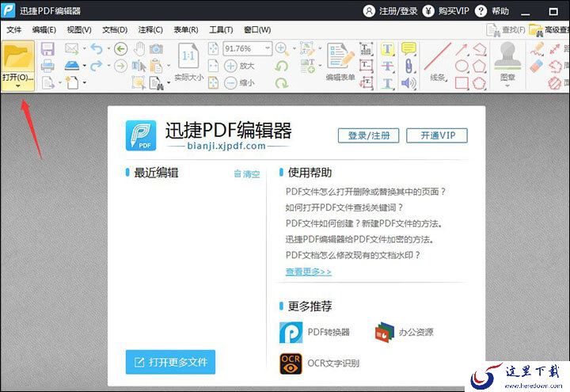Open the PDF转换器 recommendation
This screenshot has height=392, width=570.
tap(314, 333)
